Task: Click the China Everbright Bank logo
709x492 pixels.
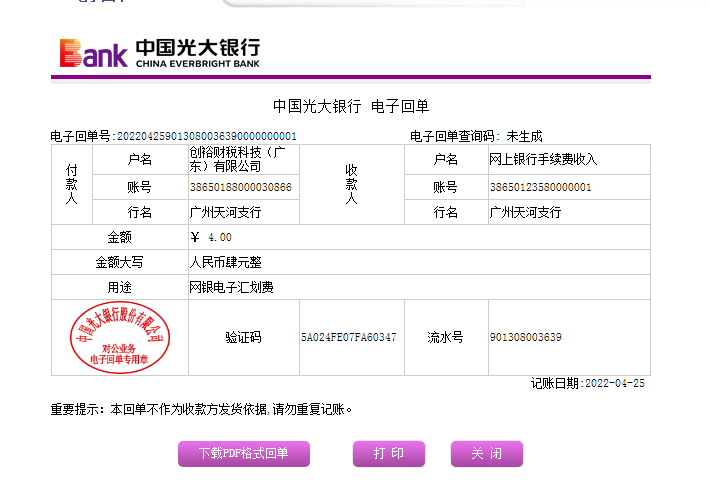Action: [x=160, y=52]
